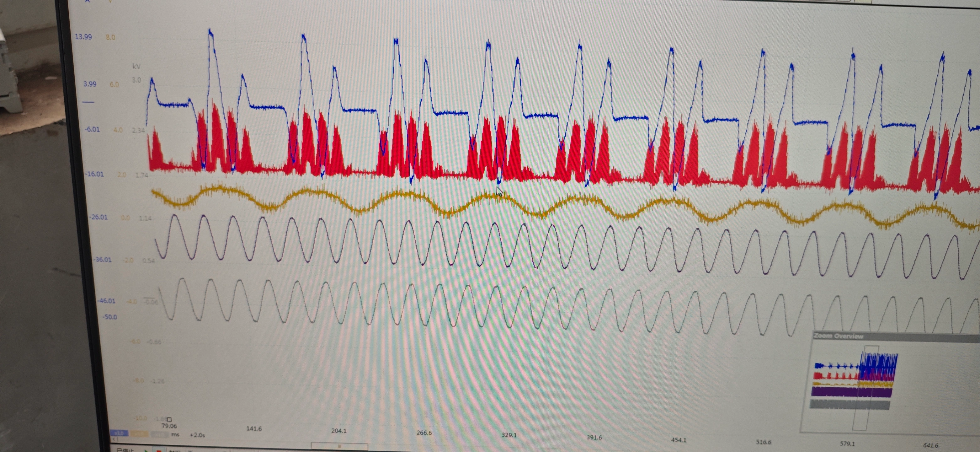Click the blue axis label 13.99
The height and width of the screenshot is (452, 980).
pos(83,37)
